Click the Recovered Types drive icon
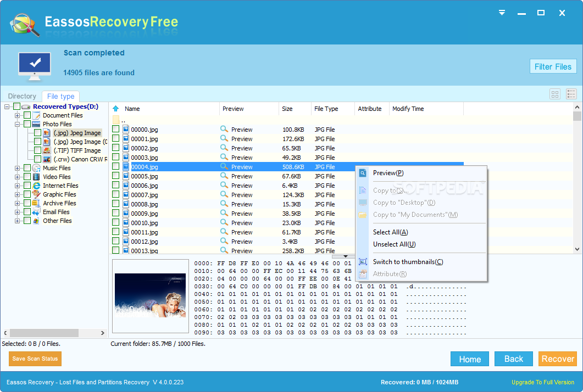This screenshot has width=583, height=392. click(26, 107)
